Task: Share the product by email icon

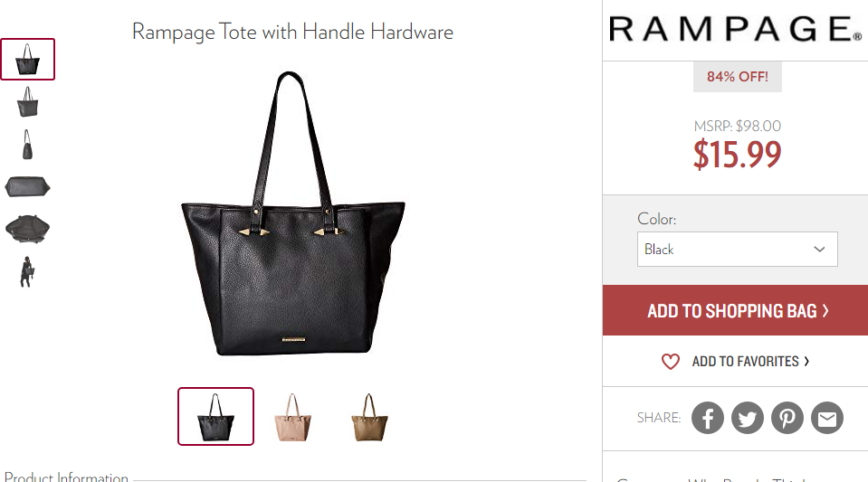Action: (x=827, y=418)
